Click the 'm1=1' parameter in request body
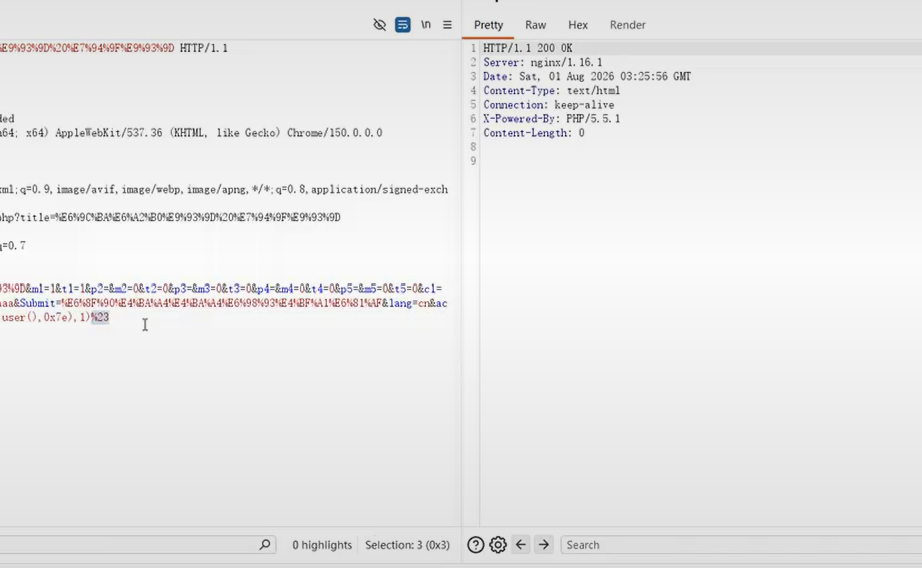 42,289
